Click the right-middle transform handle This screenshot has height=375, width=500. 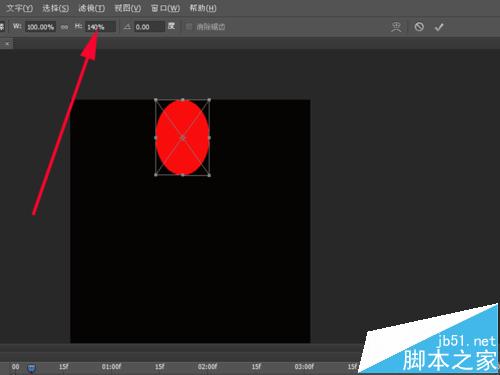coord(209,137)
